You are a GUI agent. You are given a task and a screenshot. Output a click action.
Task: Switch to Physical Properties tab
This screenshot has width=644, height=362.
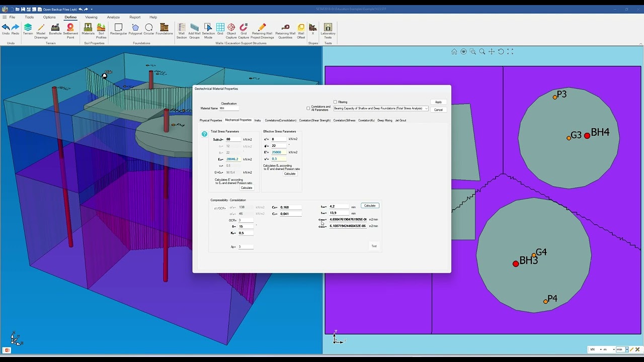(211, 120)
